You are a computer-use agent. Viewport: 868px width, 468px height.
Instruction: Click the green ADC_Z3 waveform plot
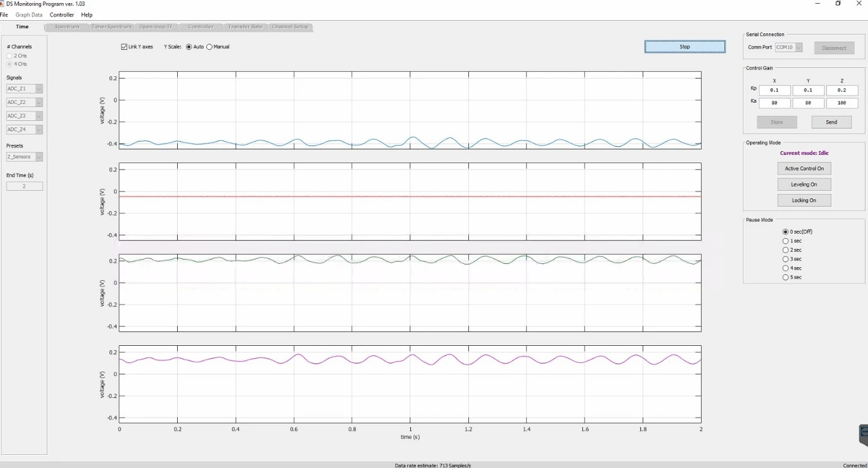[x=410, y=293]
